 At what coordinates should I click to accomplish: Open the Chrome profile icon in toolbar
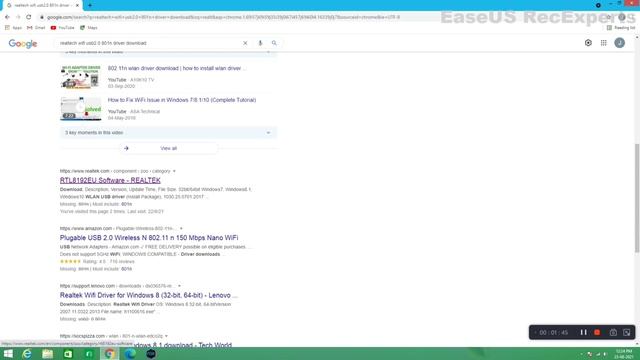[x=622, y=17]
